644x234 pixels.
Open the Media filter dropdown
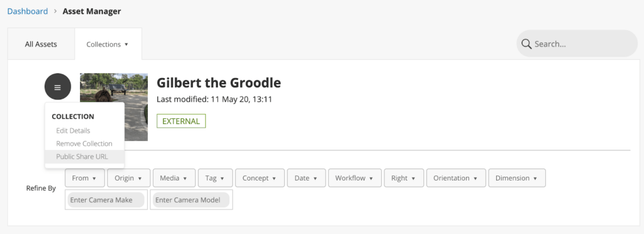(x=174, y=178)
